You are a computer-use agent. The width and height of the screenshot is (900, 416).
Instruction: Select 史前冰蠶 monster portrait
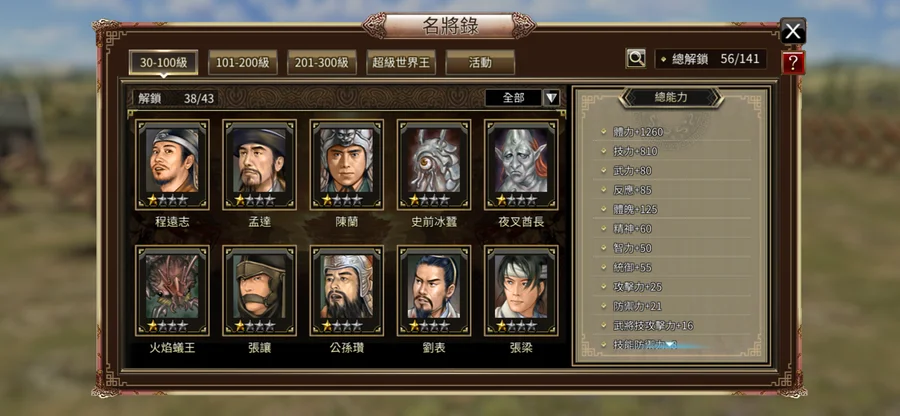434,165
